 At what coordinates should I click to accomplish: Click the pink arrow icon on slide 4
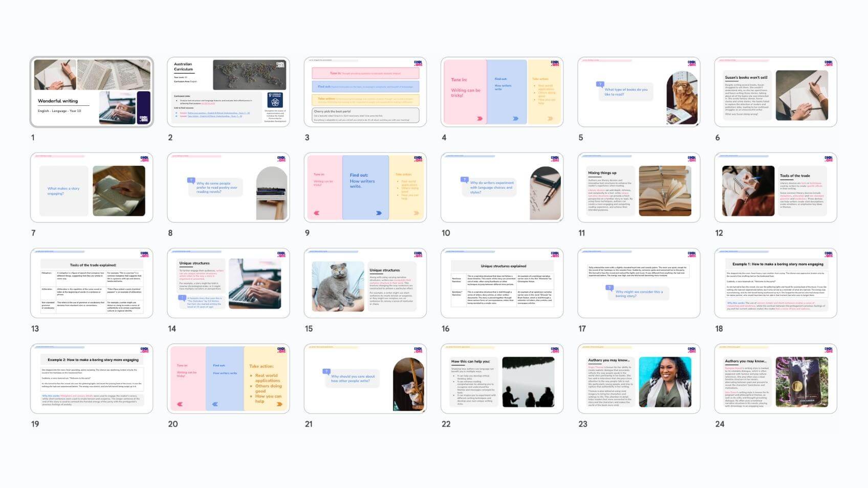pyautogui.click(x=480, y=119)
